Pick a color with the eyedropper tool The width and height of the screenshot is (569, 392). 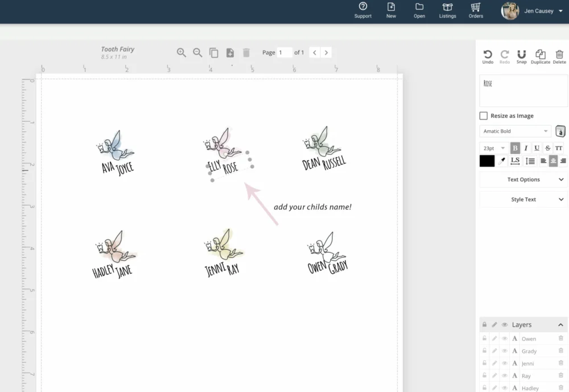click(502, 161)
